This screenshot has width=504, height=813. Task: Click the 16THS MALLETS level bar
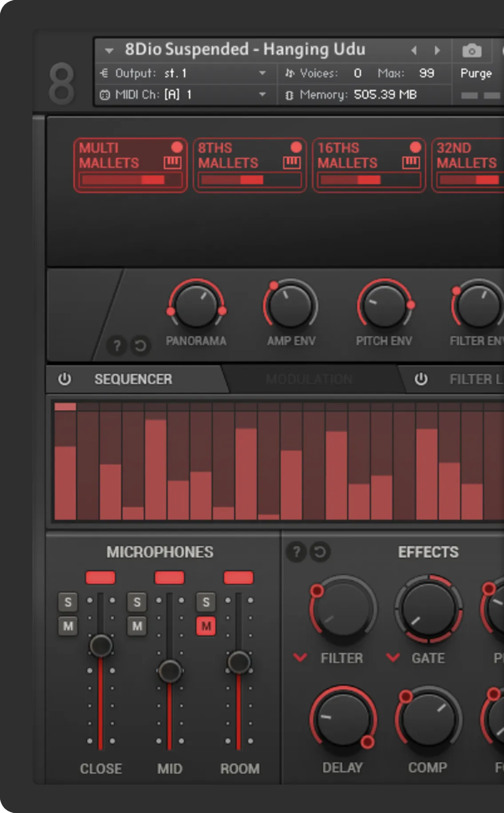pyautogui.click(x=369, y=180)
